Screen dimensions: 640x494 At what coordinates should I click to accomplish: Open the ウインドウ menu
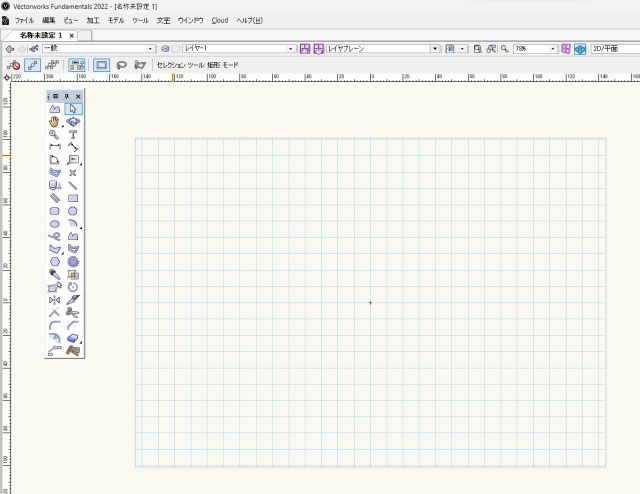point(190,20)
